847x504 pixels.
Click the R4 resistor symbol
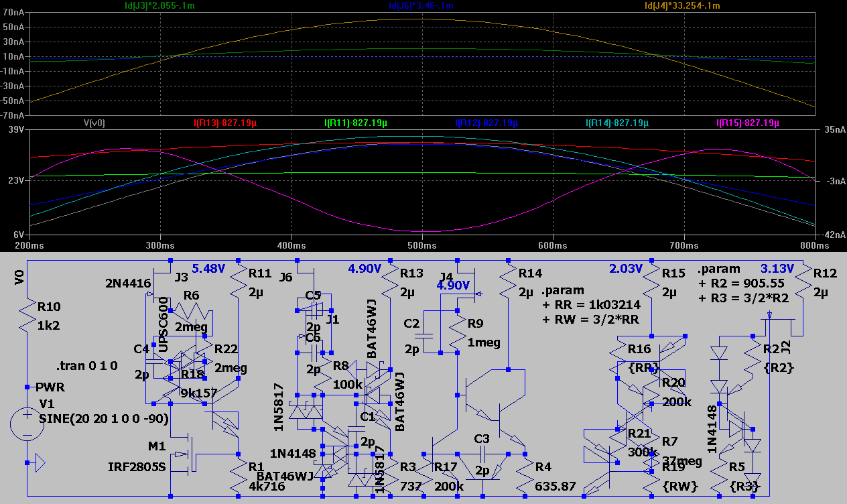click(525, 475)
